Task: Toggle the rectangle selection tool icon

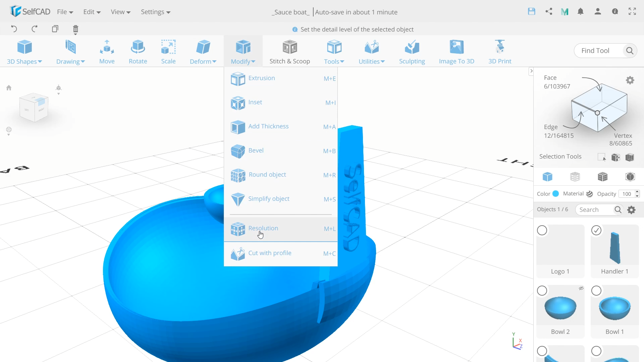Action: point(602,157)
